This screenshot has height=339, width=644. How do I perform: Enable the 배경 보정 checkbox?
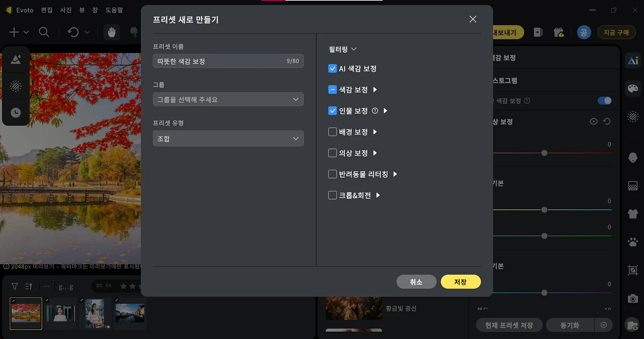click(332, 132)
